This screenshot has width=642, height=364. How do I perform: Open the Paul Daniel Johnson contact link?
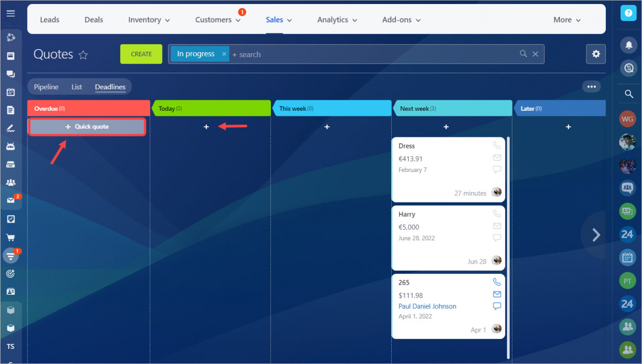pyautogui.click(x=427, y=306)
